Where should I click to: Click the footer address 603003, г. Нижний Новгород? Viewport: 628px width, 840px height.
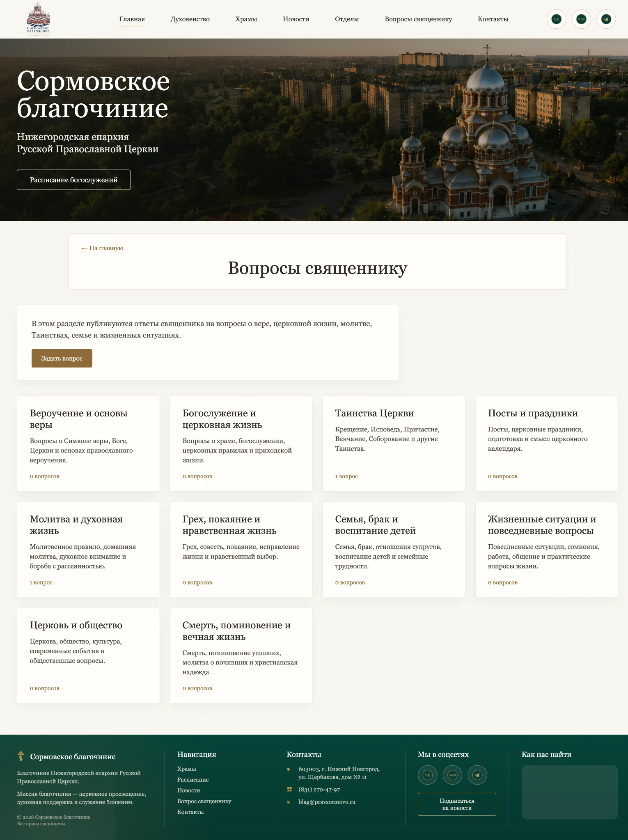[339, 773]
